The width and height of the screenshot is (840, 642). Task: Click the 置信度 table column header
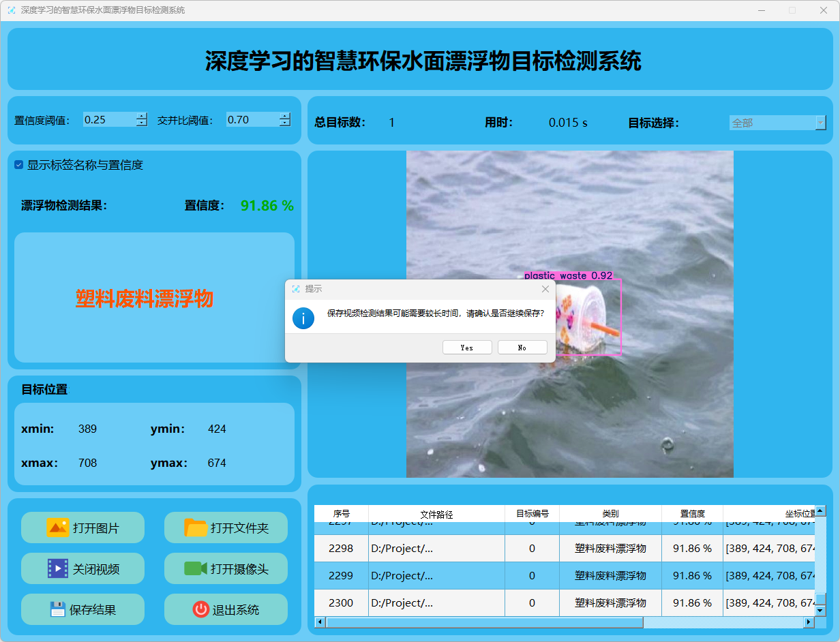(692, 514)
